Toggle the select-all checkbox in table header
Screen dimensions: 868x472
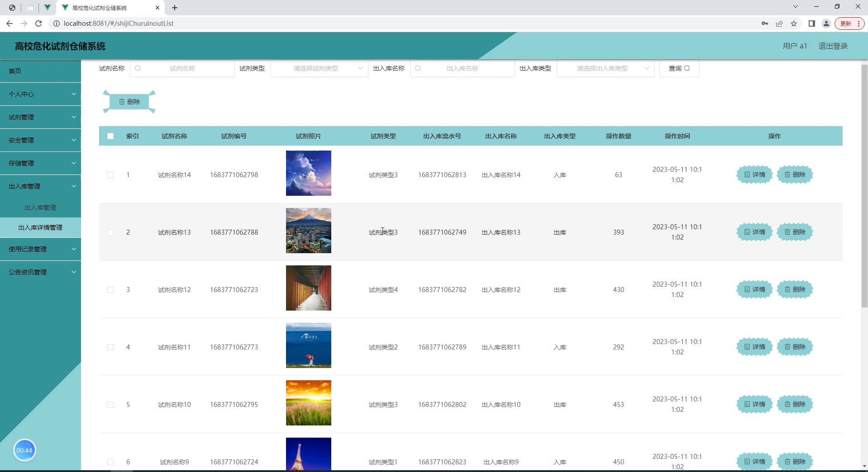[x=110, y=136]
